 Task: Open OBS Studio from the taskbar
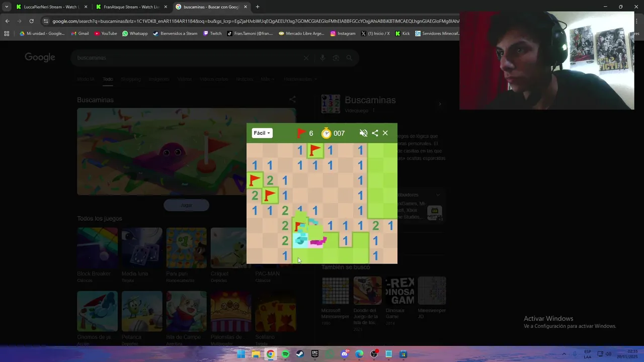[x=374, y=354]
